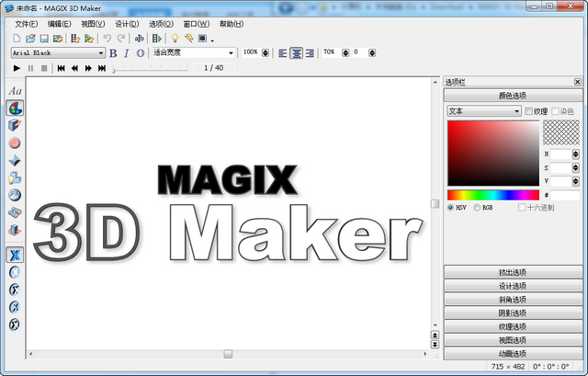
Task: Click the Save floppy disk icon
Action: (x=44, y=39)
